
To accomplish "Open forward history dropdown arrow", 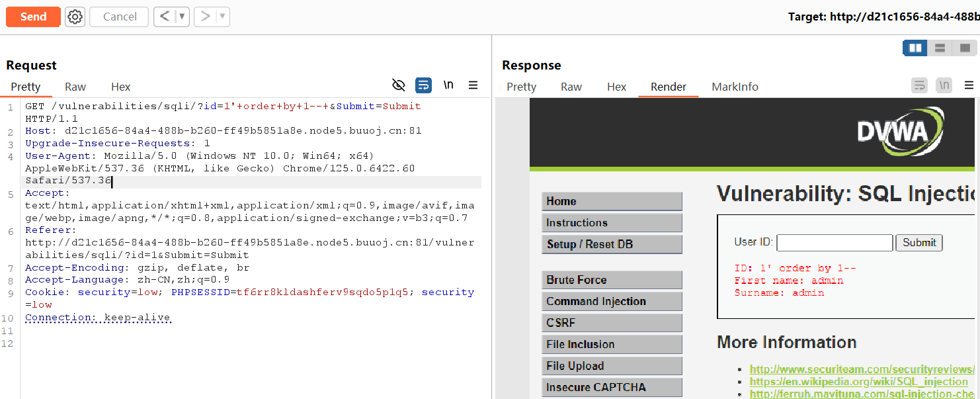I will [223, 17].
